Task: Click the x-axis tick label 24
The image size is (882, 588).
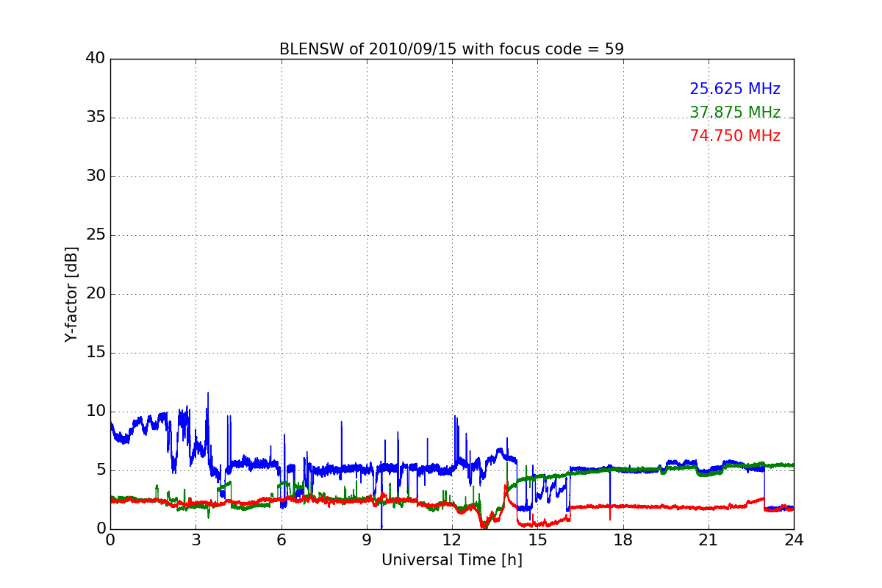Action: coord(794,539)
